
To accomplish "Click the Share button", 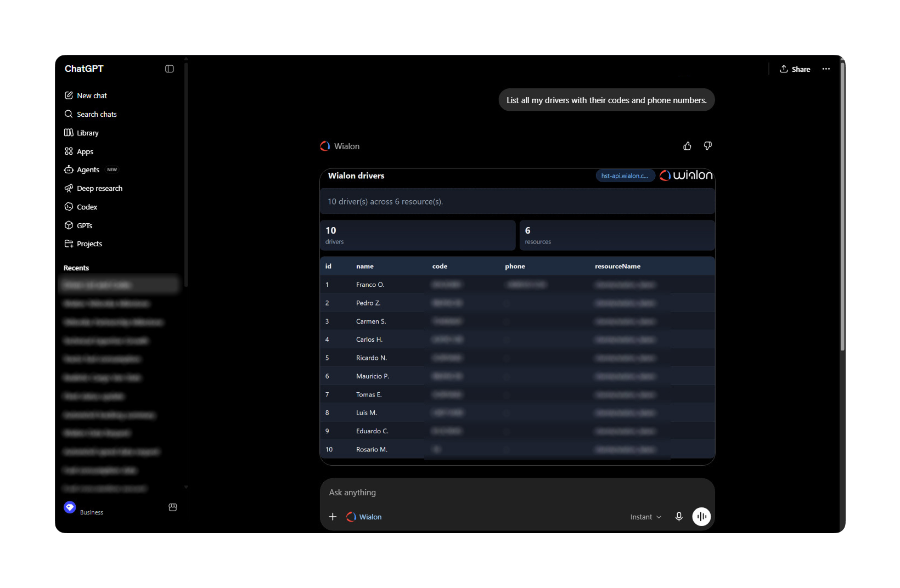I will (795, 69).
